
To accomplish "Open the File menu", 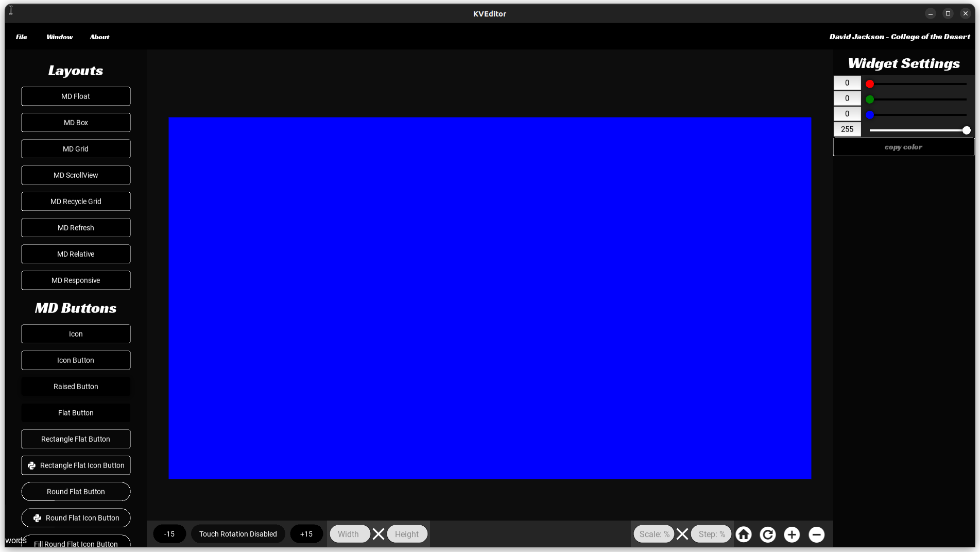I will click(21, 37).
